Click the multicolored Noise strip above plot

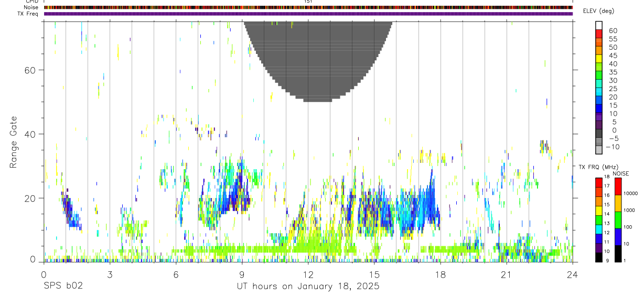click(x=308, y=7)
